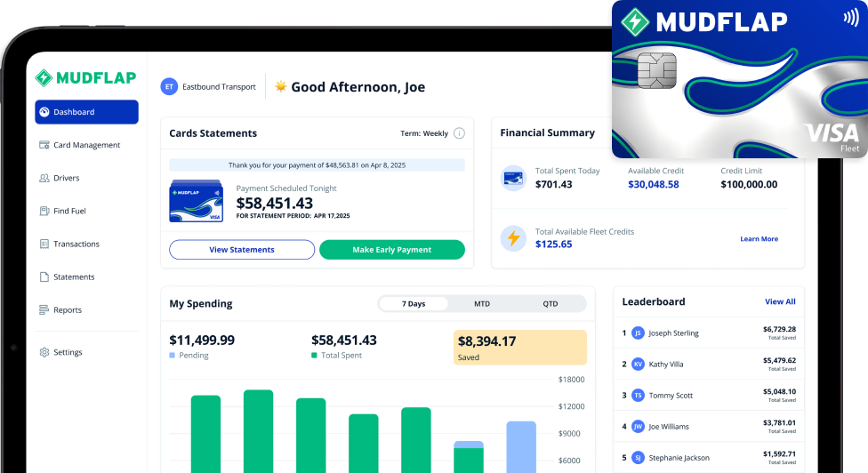
Task: Click the lightning bolt Fleet Credits icon
Action: pos(513,238)
